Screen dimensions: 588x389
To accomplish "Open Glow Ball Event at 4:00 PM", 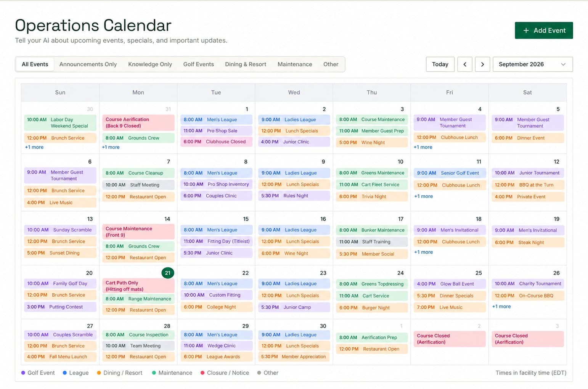I will coord(450,284).
